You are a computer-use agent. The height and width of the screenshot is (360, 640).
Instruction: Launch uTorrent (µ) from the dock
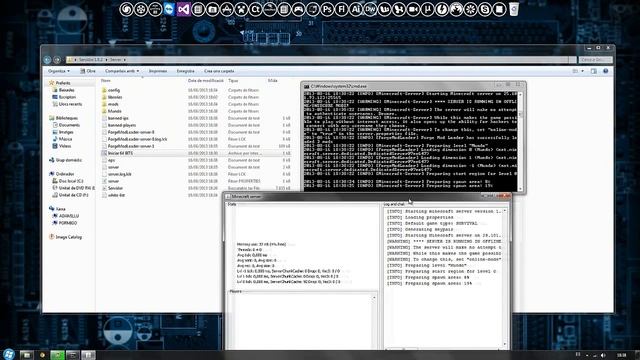[427, 9]
